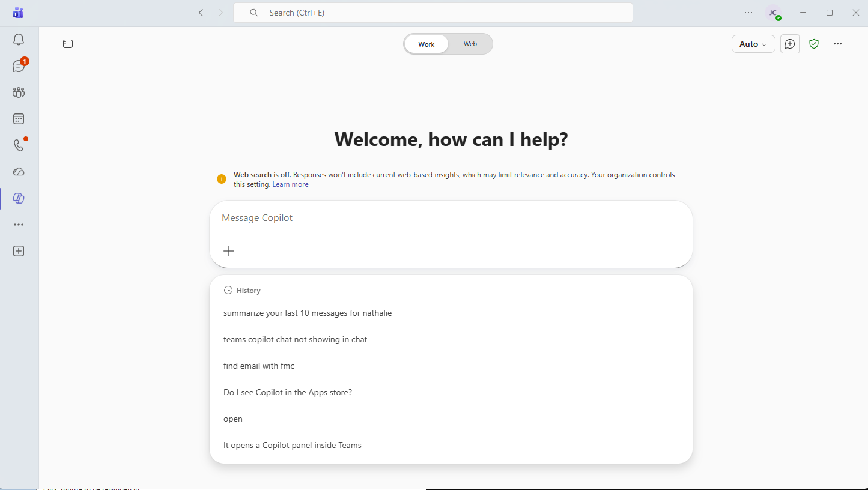Toggle the Copilot side panel icon

68,44
